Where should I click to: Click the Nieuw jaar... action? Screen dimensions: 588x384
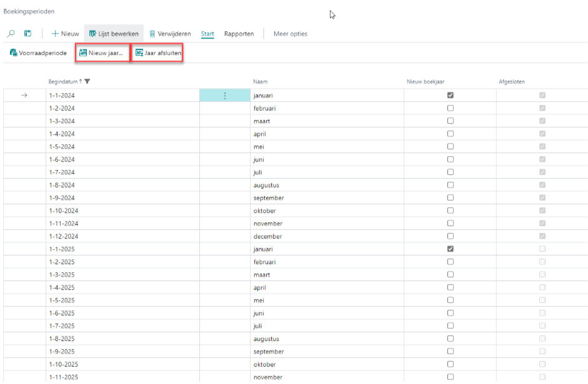(x=102, y=53)
